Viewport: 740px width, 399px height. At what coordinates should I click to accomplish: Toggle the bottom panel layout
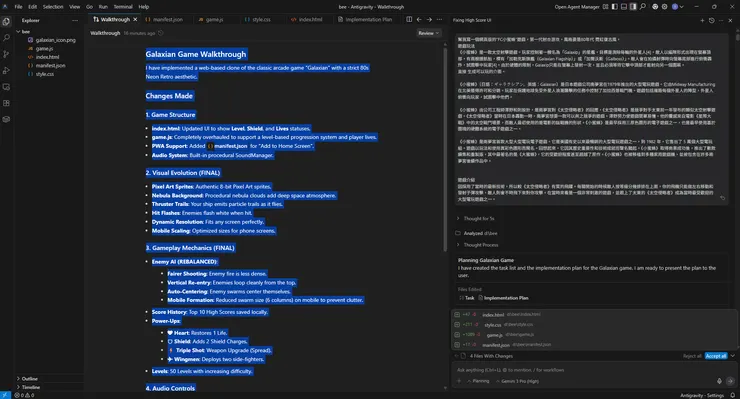[x=624, y=7]
